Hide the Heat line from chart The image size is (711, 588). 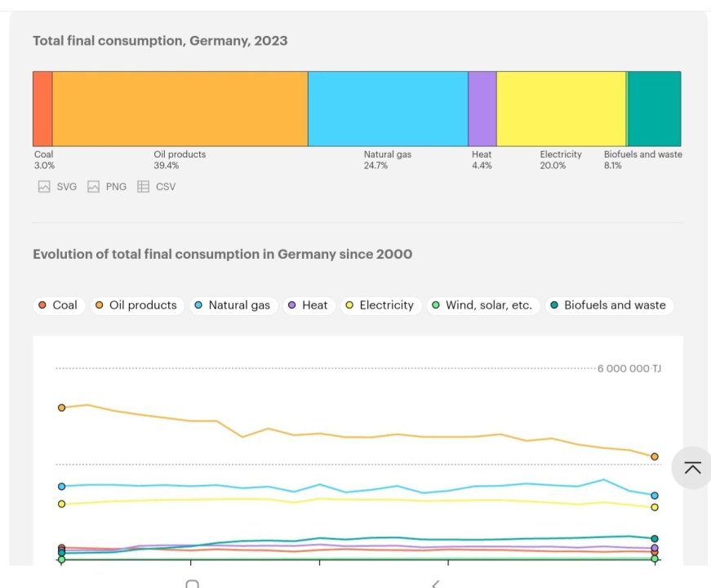pyautogui.click(x=307, y=305)
